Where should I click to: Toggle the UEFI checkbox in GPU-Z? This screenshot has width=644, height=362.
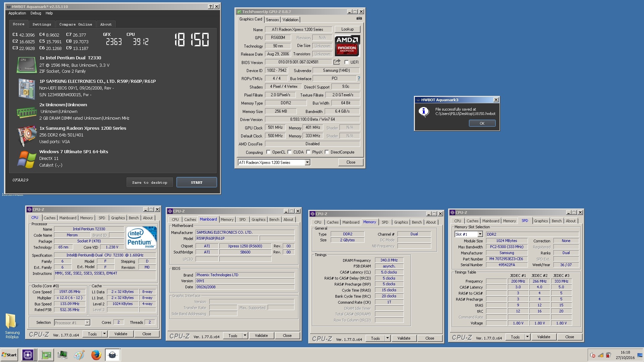pyautogui.click(x=346, y=62)
